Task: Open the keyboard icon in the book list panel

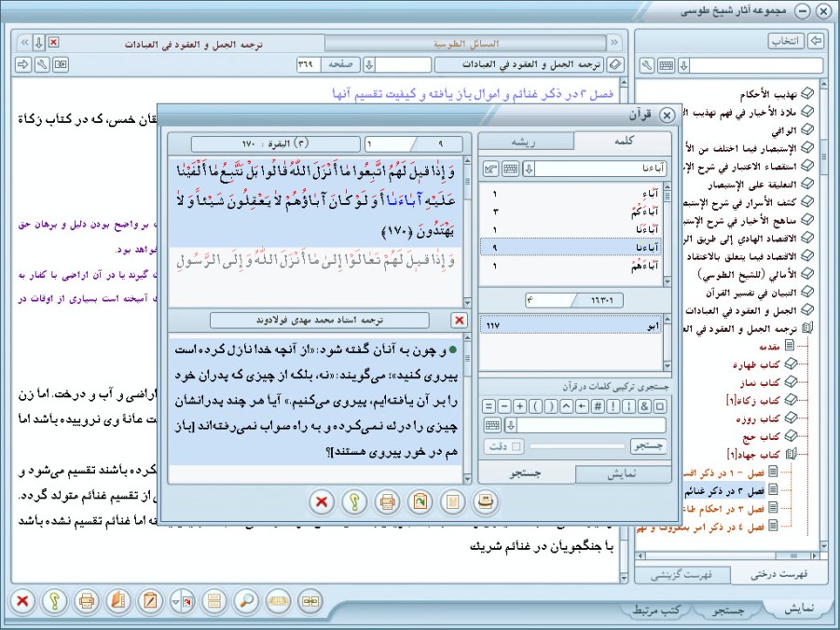Action: tap(666, 65)
